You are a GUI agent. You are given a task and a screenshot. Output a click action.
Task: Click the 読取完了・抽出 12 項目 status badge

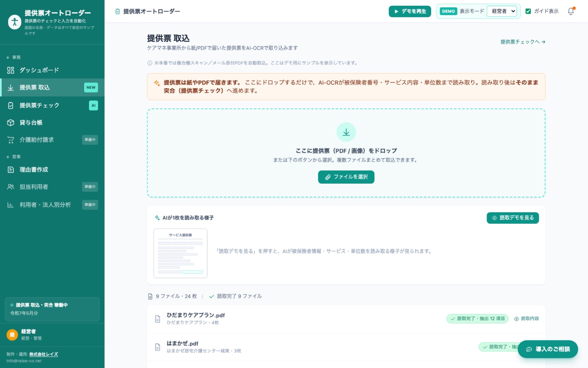coord(477,319)
